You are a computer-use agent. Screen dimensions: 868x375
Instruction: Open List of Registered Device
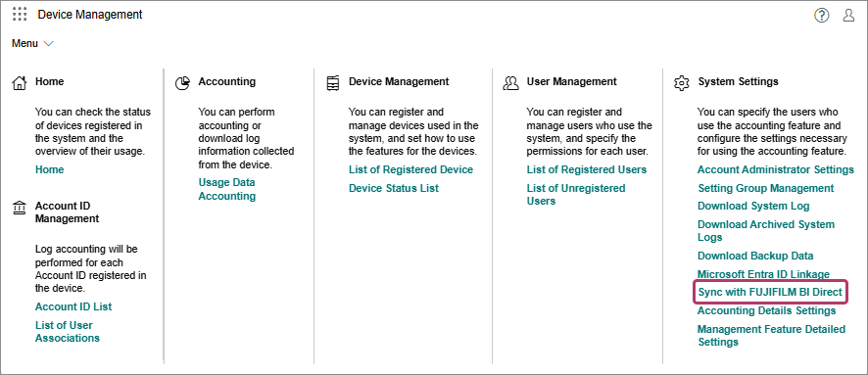(x=410, y=169)
